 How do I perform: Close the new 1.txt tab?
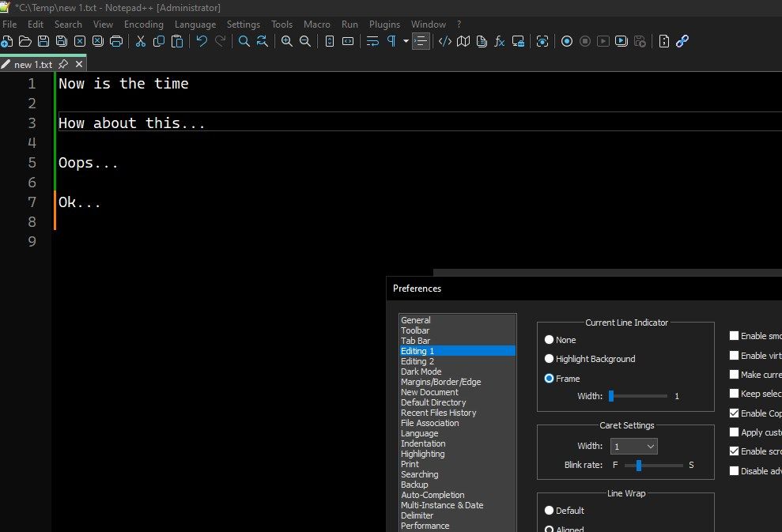[78, 64]
